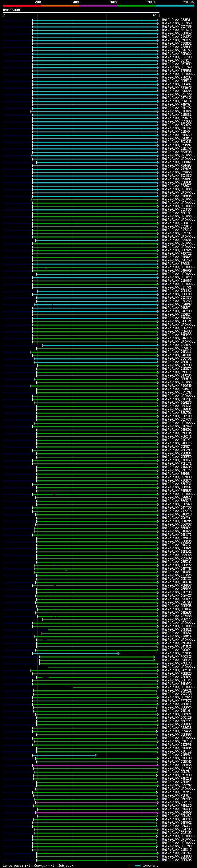The width and height of the screenshot is (197, 868).
Task: Open hit UniRef100_Q10KF0
Action: pyautogui.click(x=177, y=37)
